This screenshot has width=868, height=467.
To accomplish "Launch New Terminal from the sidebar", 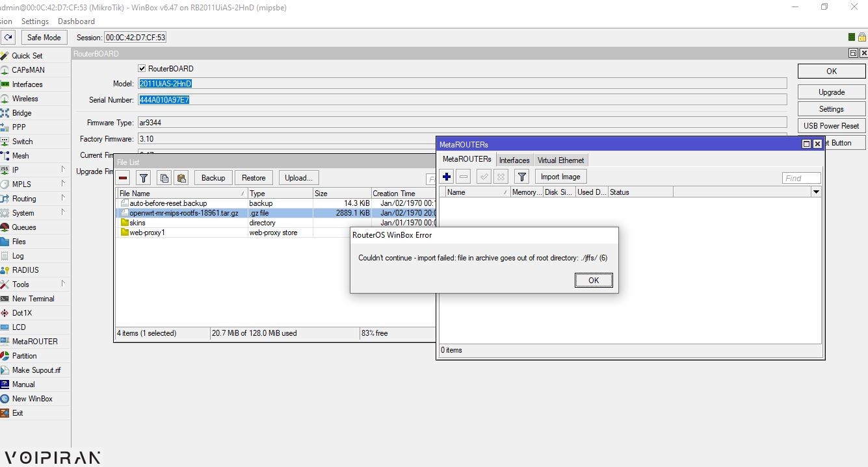I will (33, 299).
